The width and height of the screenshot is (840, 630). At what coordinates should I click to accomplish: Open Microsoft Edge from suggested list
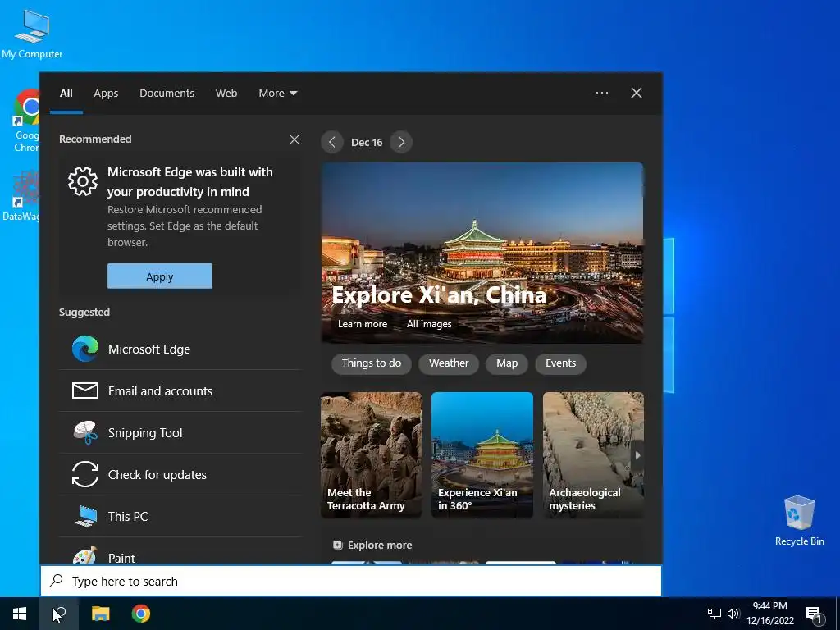tap(180, 349)
